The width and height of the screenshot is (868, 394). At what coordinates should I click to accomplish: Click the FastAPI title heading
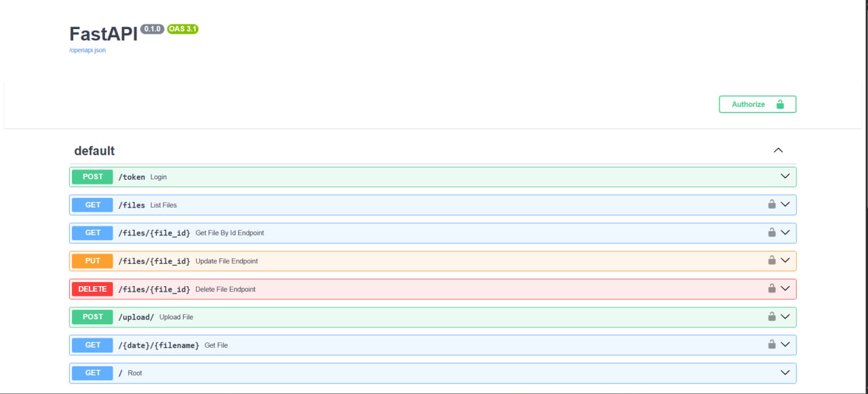click(x=102, y=34)
